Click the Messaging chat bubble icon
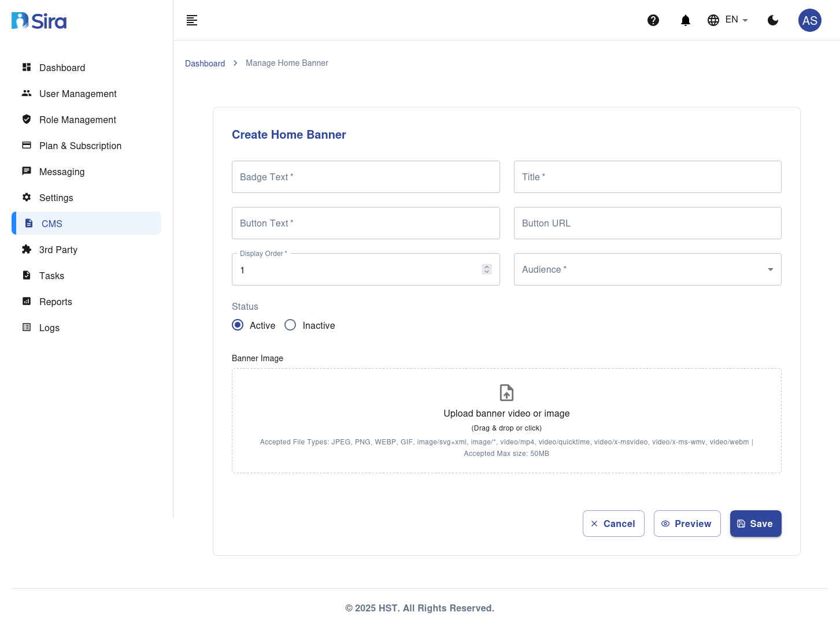Image resolution: width=840 pixels, height=627 pixels. pos(27,171)
